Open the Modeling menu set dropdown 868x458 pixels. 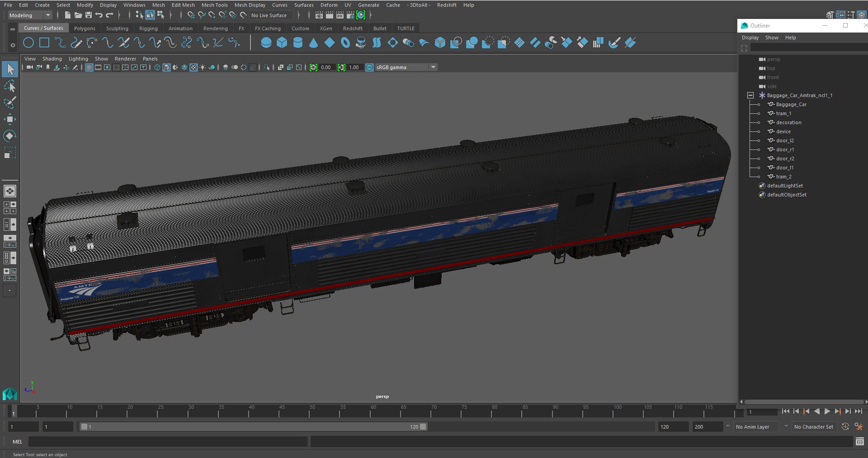(30, 15)
